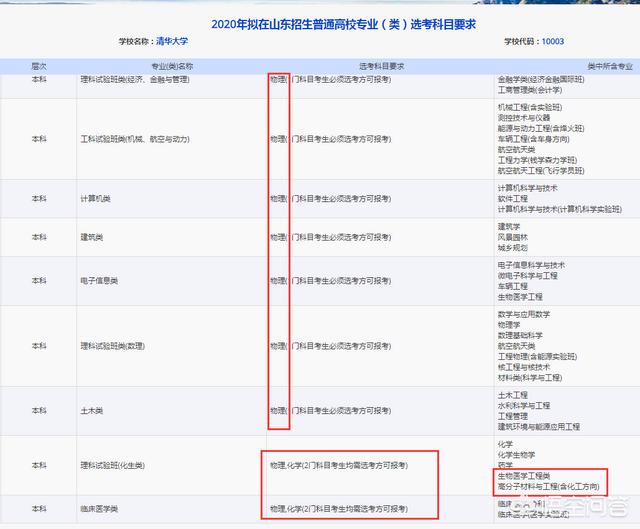Click 能源与动力工程(含烽火班) entry
The width and height of the screenshot is (640, 529).
click(x=541, y=129)
